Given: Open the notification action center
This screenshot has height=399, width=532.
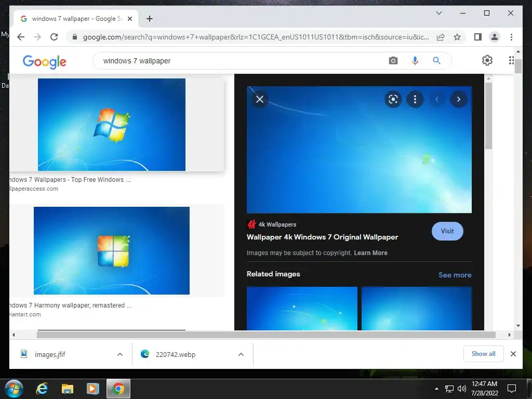Looking at the screenshot, I should tap(511, 389).
